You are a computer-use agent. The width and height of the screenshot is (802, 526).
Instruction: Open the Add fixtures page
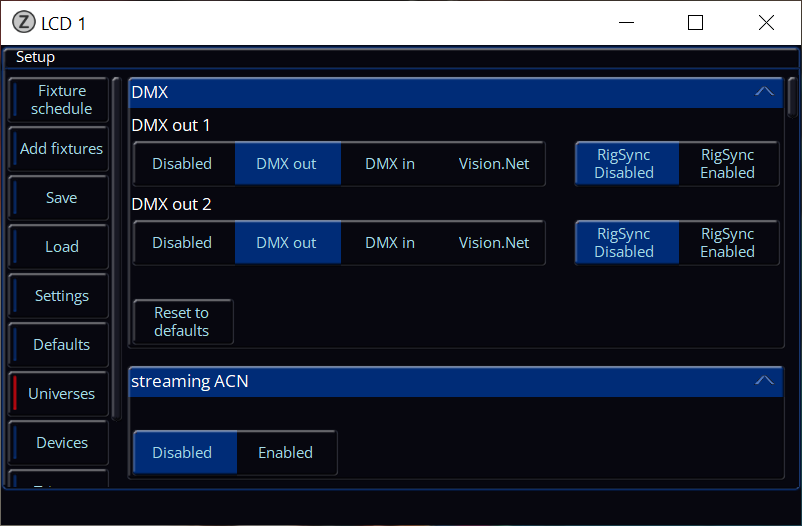tap(61, 149)
